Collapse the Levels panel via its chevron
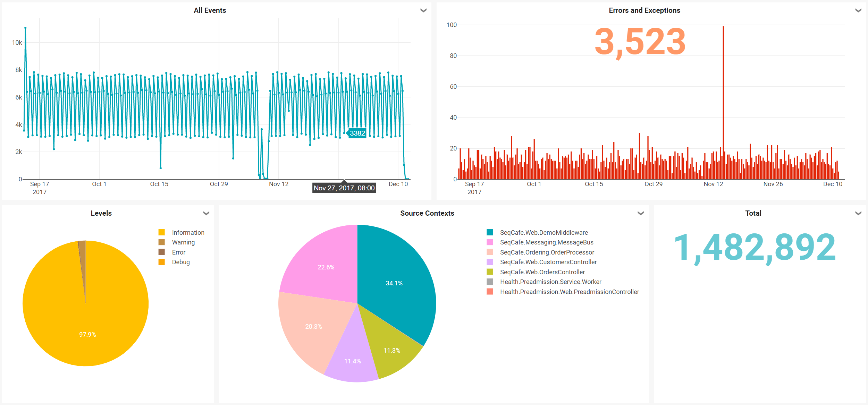 coord(205,213)
